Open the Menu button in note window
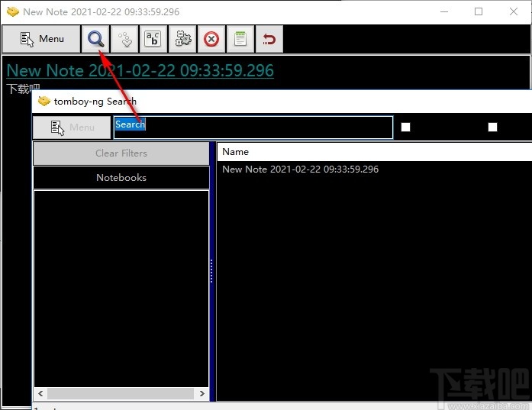 pos(41,39)
